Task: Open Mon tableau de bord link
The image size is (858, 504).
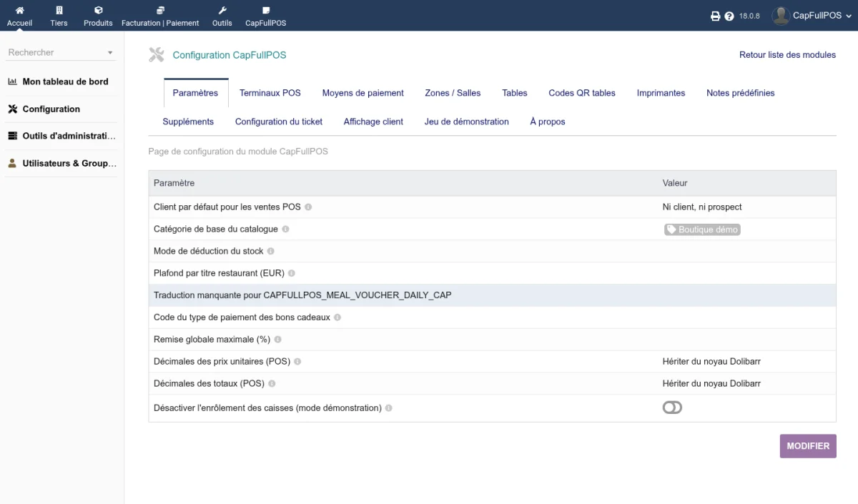Action: tap(65, 81)
